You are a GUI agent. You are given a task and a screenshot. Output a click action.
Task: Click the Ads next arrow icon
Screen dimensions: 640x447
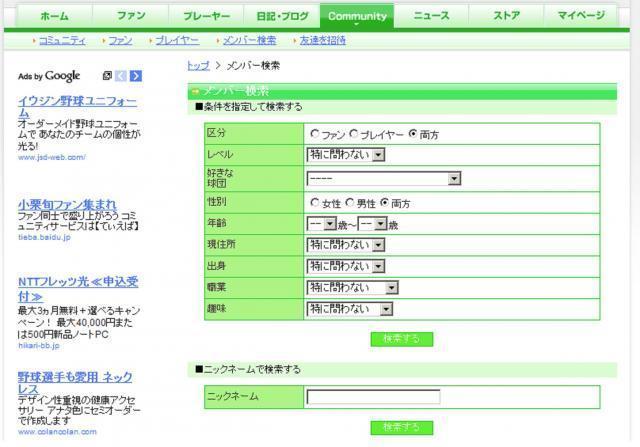(x=136, y=76)
